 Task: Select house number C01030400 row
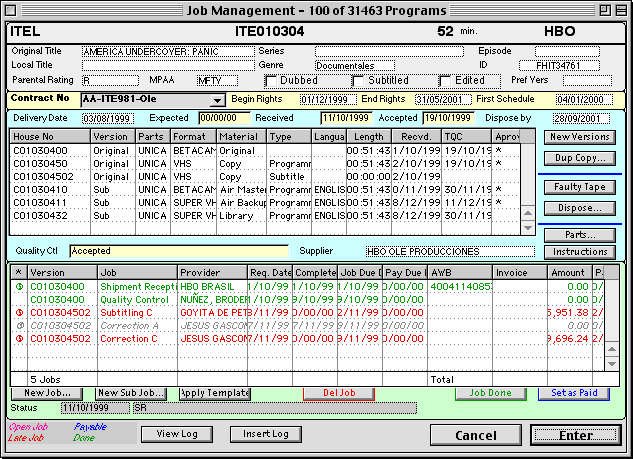[x=265, y=151]
